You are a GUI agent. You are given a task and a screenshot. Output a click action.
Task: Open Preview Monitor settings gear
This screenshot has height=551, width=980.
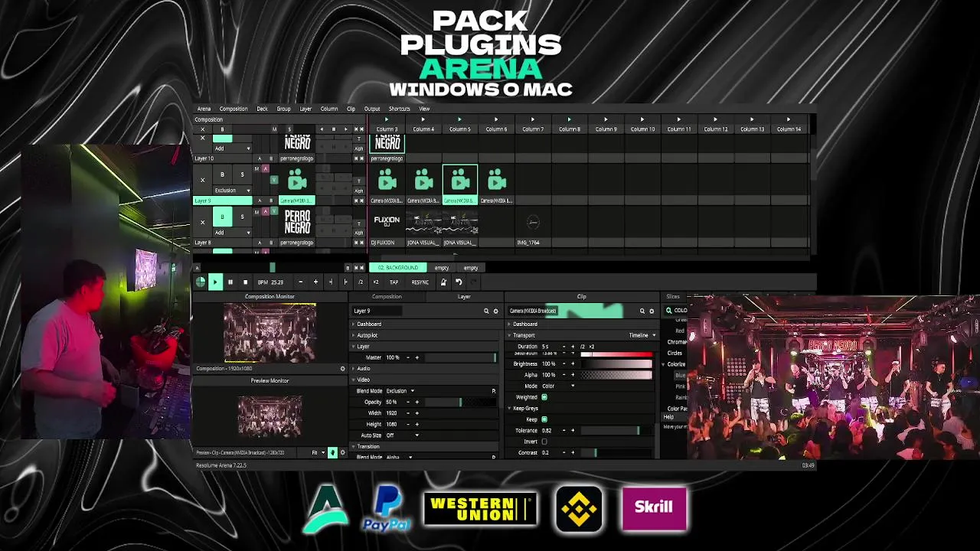click(342, 452)
